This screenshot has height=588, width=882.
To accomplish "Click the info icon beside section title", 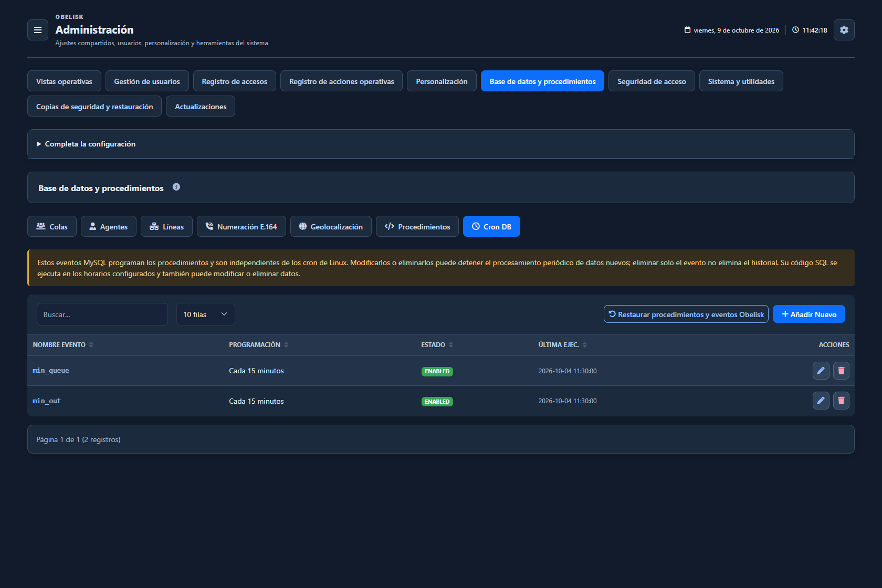I will coord(176,187).
